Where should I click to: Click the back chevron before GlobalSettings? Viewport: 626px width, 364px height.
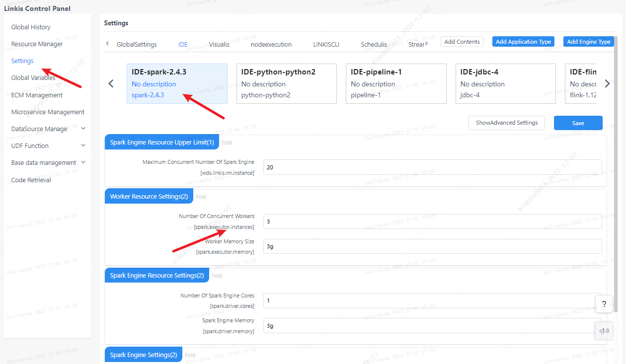[x=107, y=43]
